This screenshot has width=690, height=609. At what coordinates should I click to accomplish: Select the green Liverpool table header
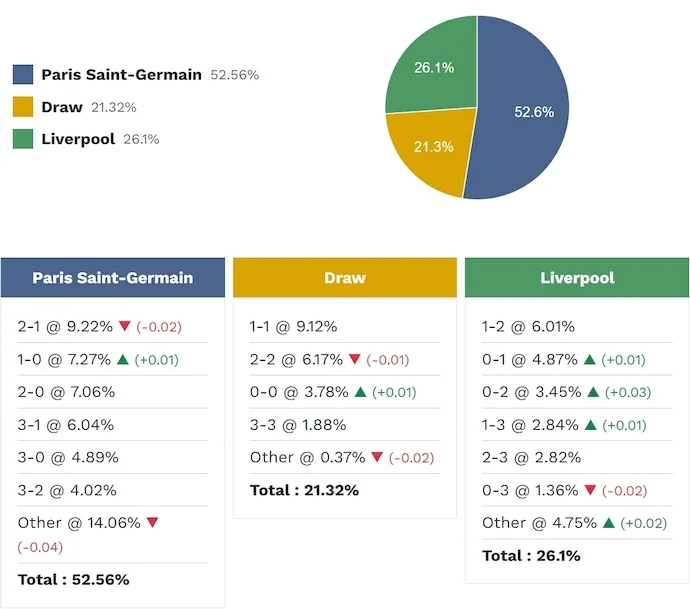(x=577, y=278)
